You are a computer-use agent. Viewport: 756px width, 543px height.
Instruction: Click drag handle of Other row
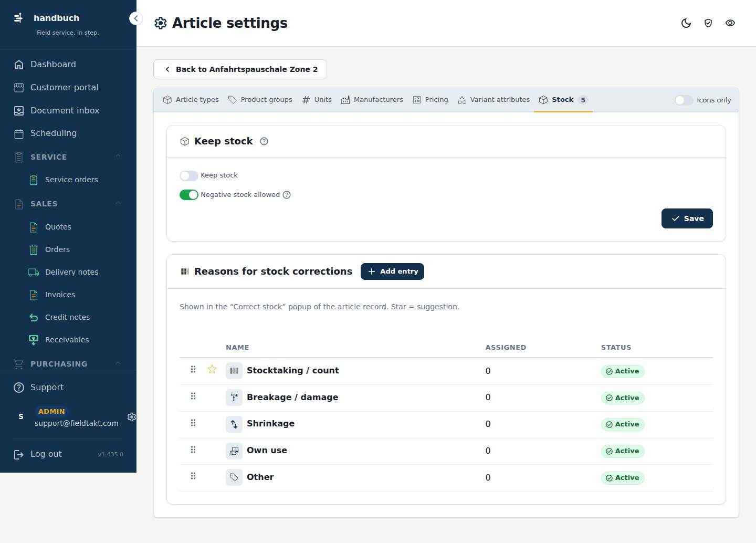(x=193, y=476)
